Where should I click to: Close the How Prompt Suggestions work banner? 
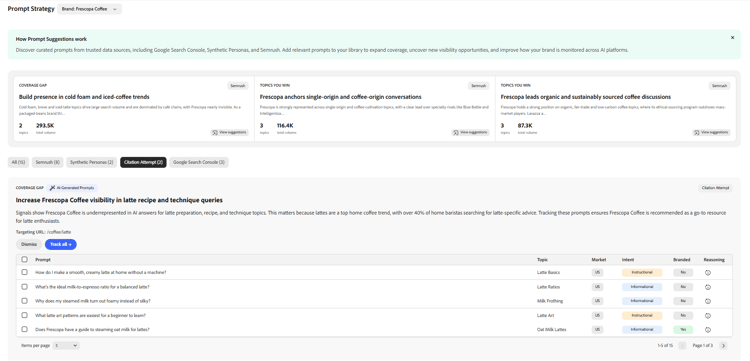(732, 37)
